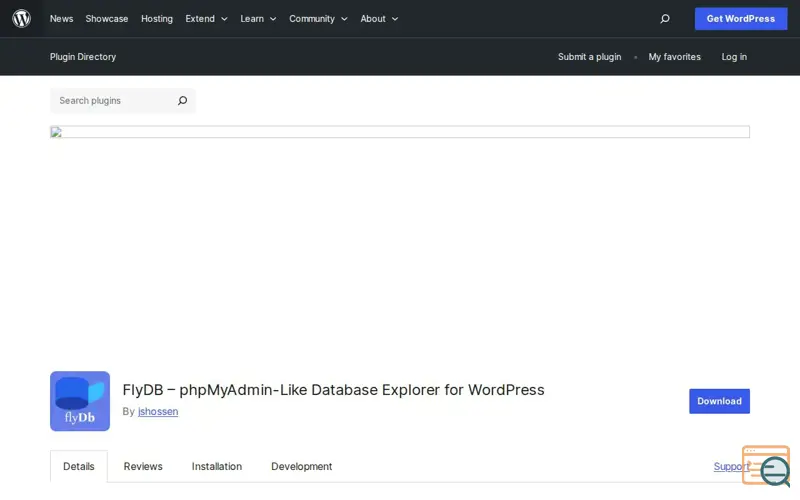The width and height of the screenshot is (800, 500).
Task: Expand the Learn menu
Action: pyautogui.click(x=258, y=19)
